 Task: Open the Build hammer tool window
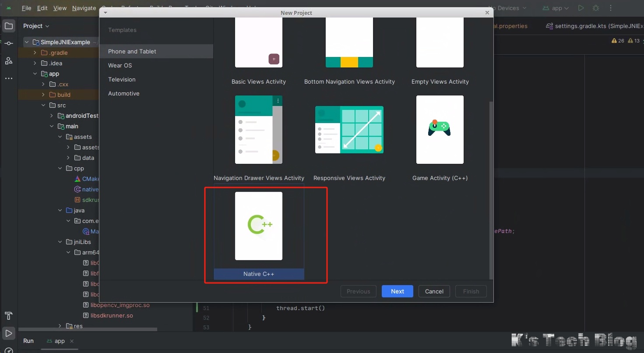pos(9,316)
